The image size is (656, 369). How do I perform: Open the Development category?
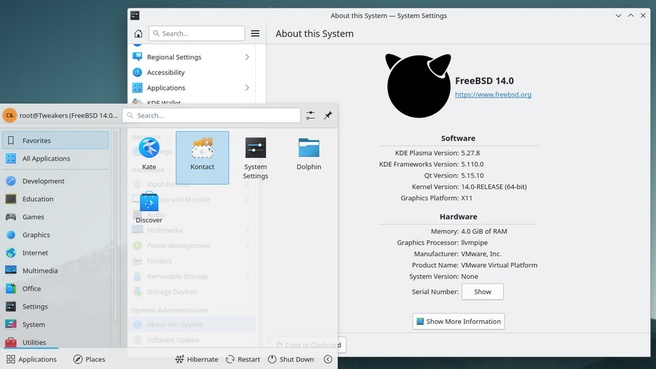coord(56,181)
